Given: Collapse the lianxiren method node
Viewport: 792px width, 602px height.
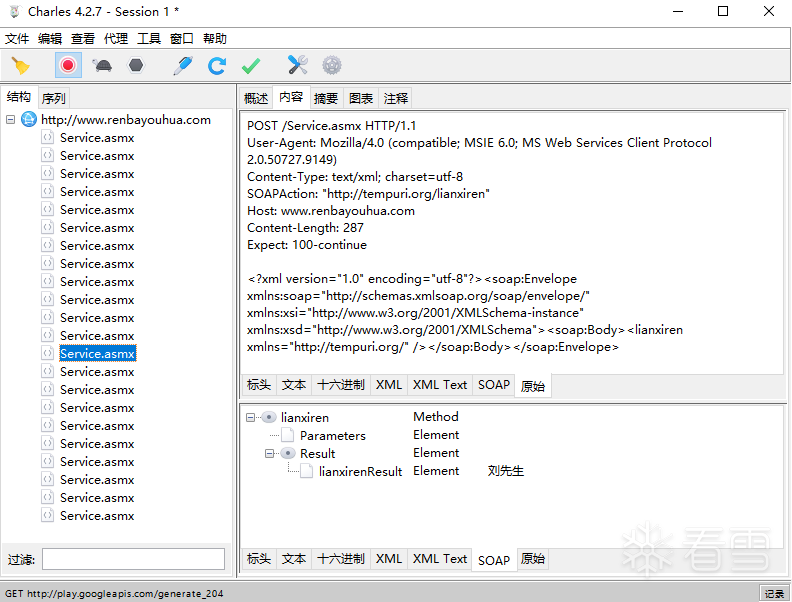Looking at the screenshot, I should click(250, 418).
